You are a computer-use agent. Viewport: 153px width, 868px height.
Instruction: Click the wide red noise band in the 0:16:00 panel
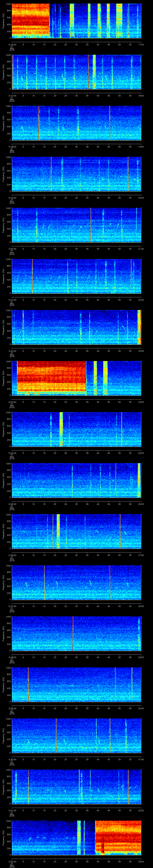point(31,21)
